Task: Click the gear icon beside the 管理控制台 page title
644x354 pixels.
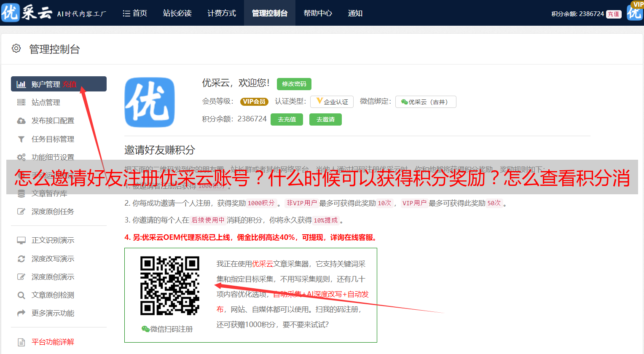Action: 16,48
